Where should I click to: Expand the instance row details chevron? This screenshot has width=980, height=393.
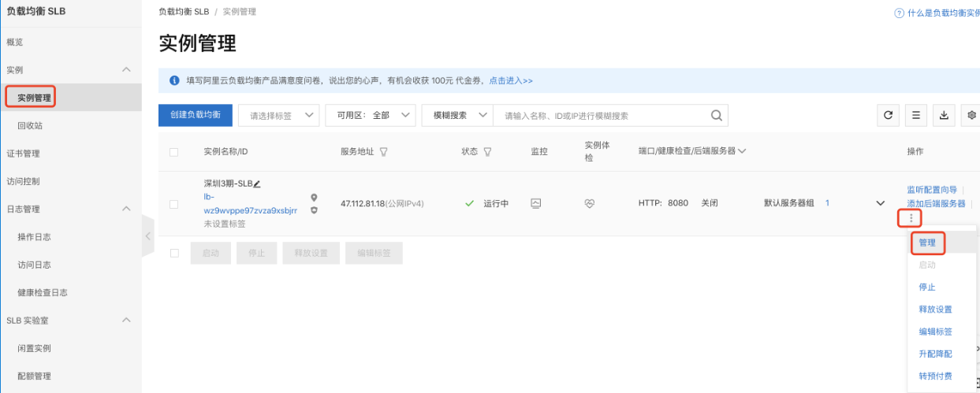click(881, 203)
